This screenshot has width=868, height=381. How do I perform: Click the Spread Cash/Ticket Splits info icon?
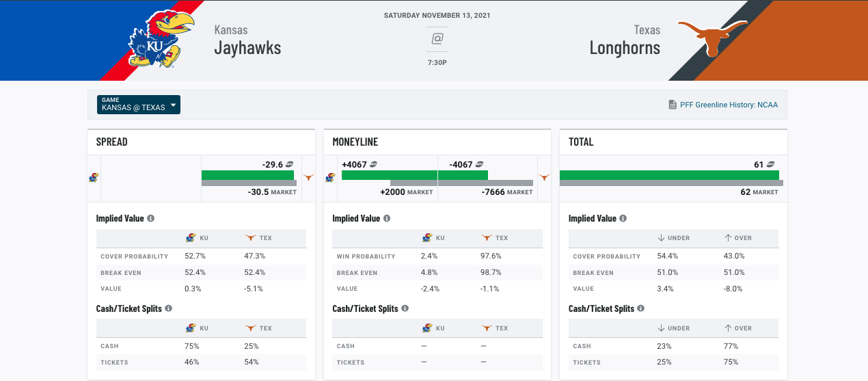169,308
